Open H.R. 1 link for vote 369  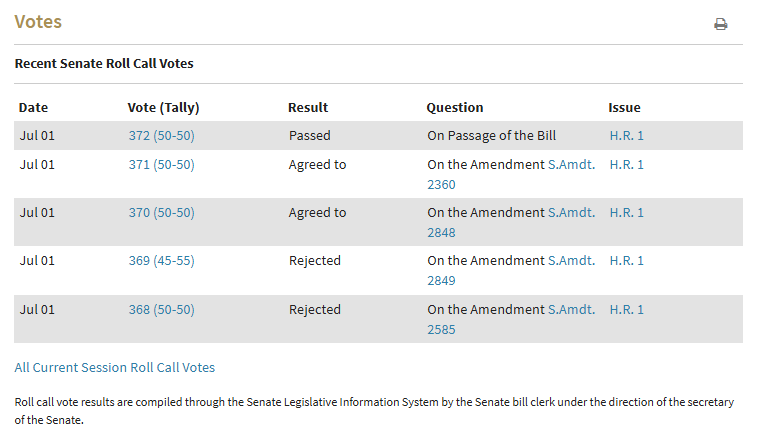[x=626, y=260]
